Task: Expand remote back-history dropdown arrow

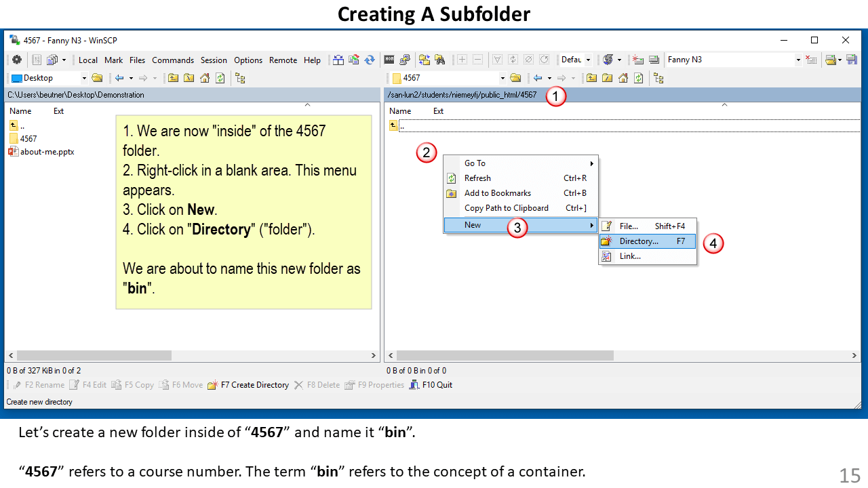Action: click(549, 78)
